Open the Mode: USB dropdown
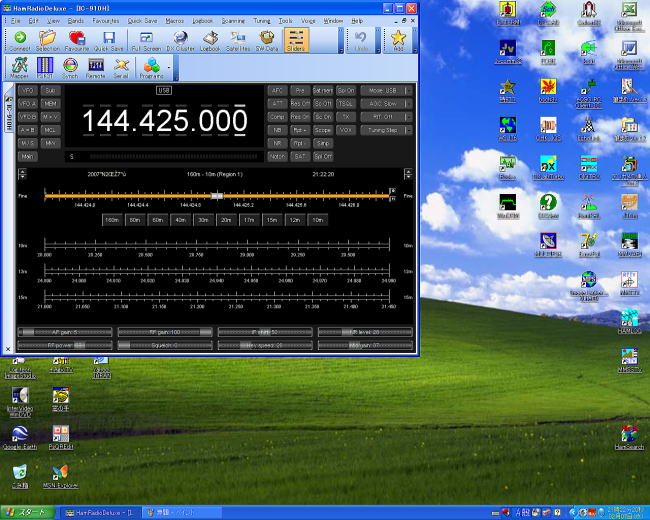 pyautogui.click(x=386, y=90)
